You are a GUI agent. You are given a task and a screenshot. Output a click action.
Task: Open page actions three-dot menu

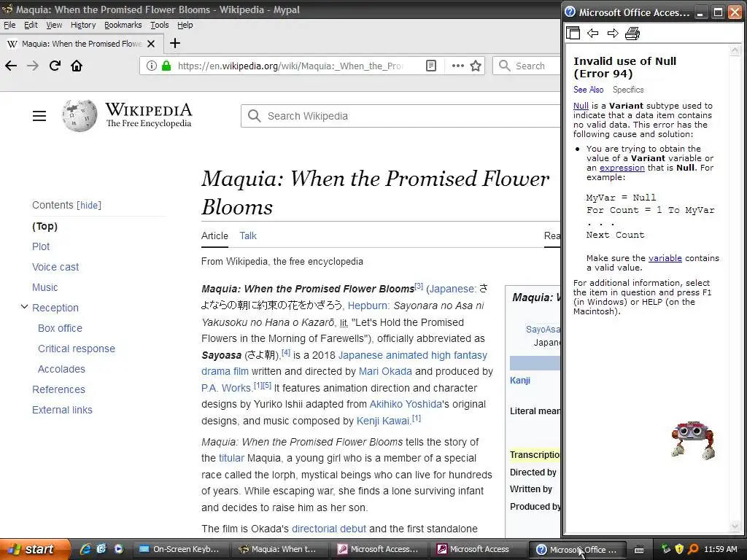pyautogui.click(x=458, y=66)
